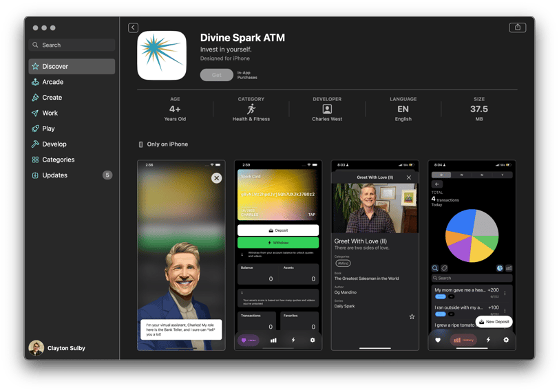Click the green Withdraw button in screenshot
The image size is (559, 392).
click(x=278, y=243)
